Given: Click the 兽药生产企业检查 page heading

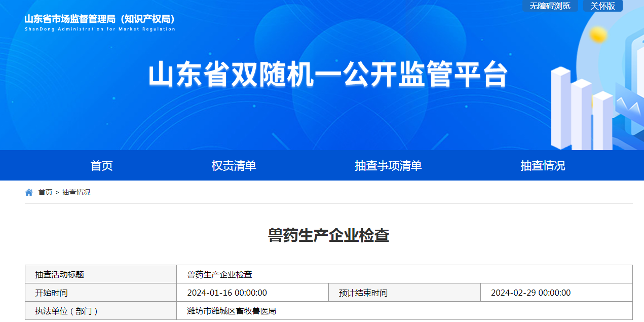Looking at the screenshot, I should tap(328, 235).
